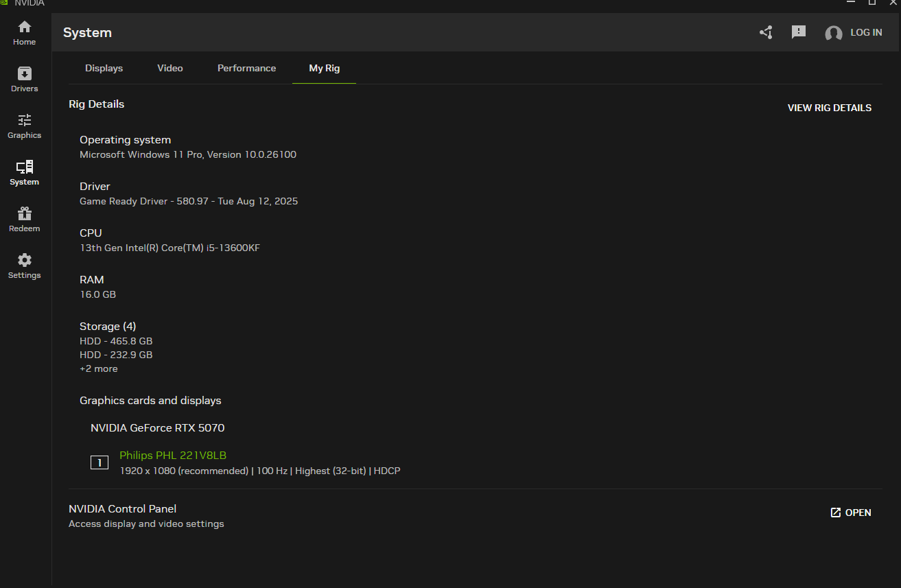Select the System sidebar icon

click(x=25, y=172)
